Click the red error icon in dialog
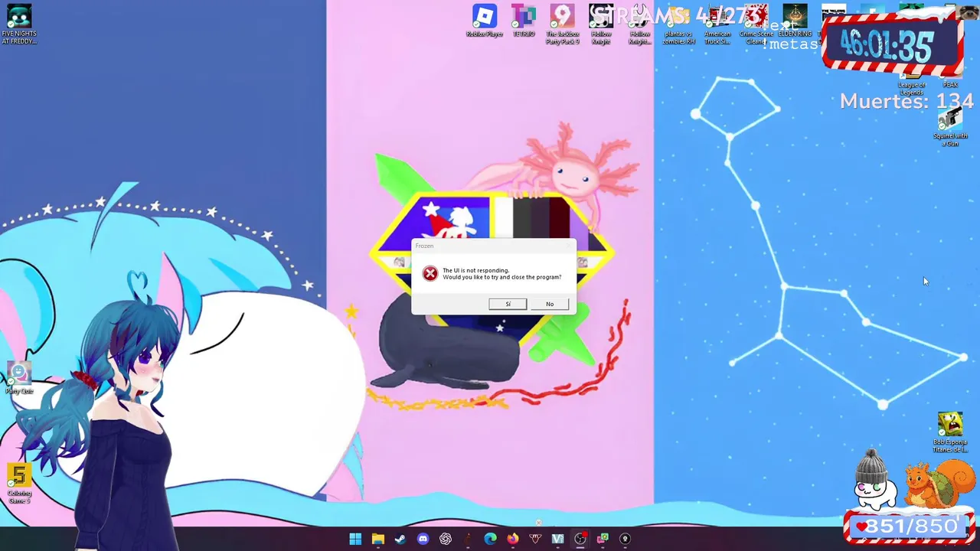Image resolution: width=980 pixels, height=551 pixels. coord(430,273)
